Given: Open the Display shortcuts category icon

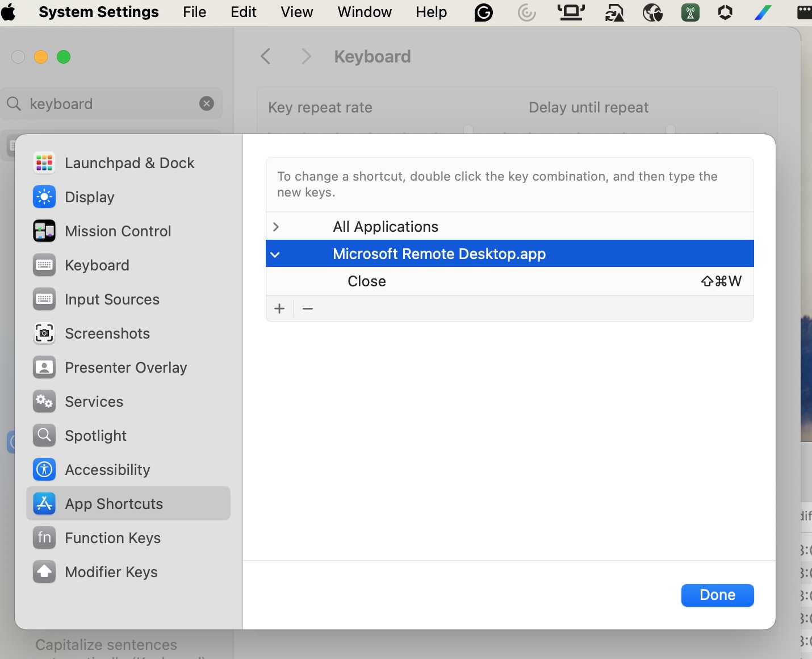Looking at the screenshot, I should [44, 197].
